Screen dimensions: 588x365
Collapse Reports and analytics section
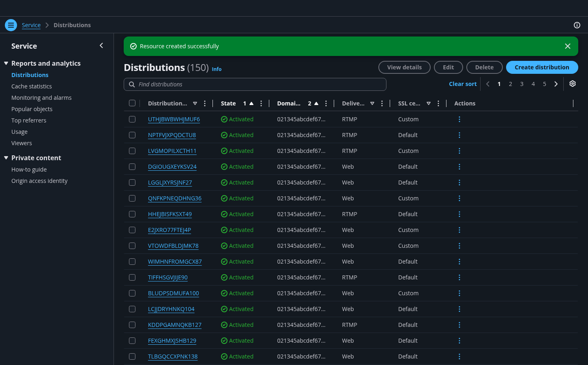pos(6,63)
